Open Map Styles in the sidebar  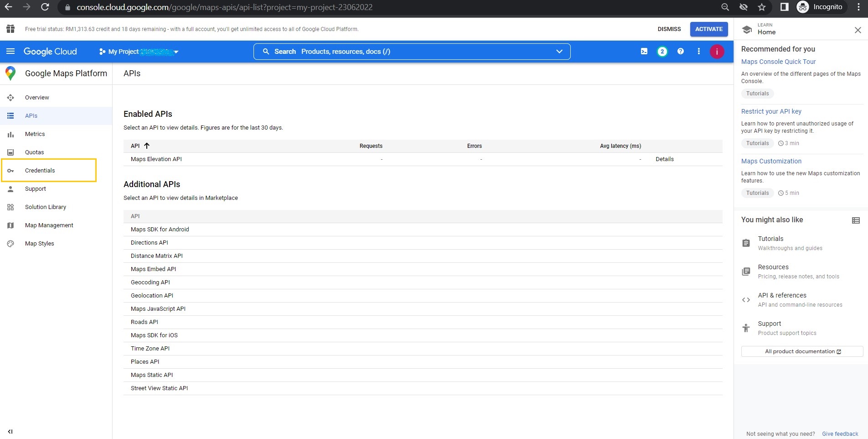coord(56,244)
